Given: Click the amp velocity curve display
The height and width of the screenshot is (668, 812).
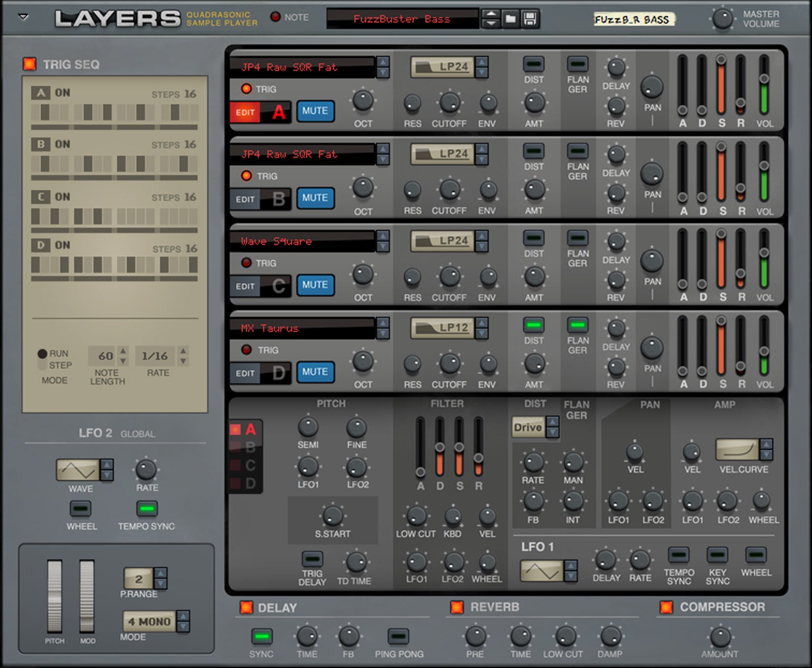Looking at the screenshot, I should coord(737,450).
